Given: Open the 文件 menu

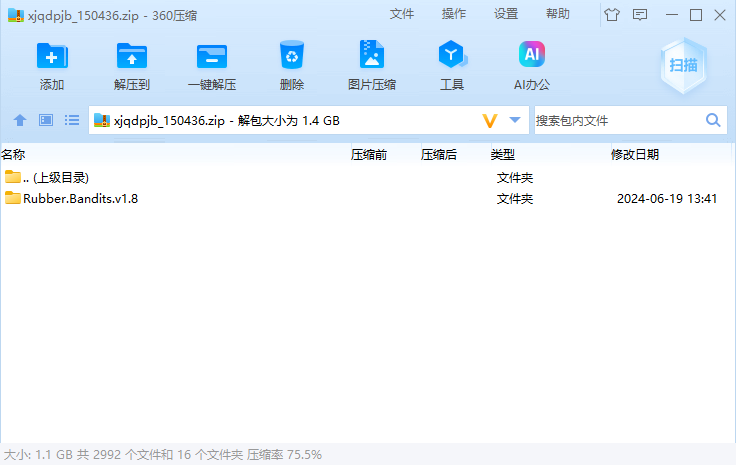Looking at the screenshot, I should click(x=402, y=14).
